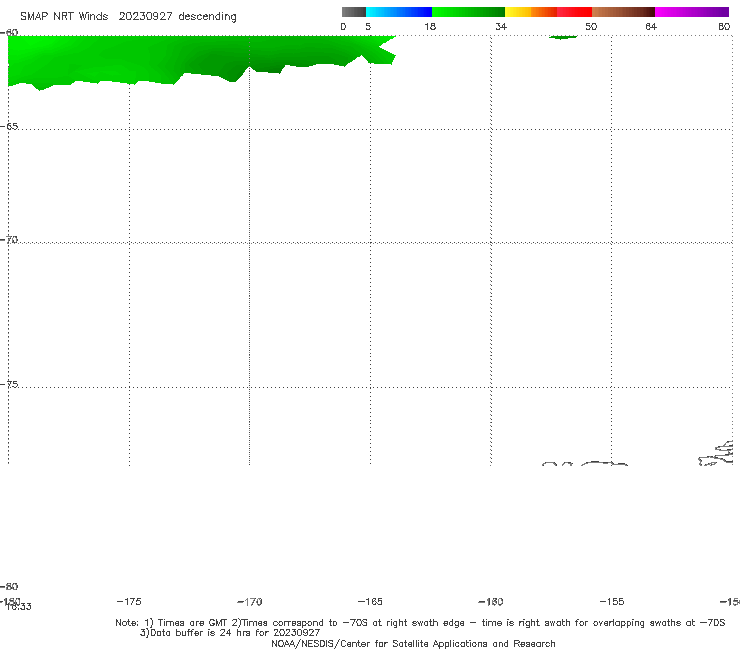Click the '64' color scale label
This screenshot has height=650, width=740.
[651, 27]
